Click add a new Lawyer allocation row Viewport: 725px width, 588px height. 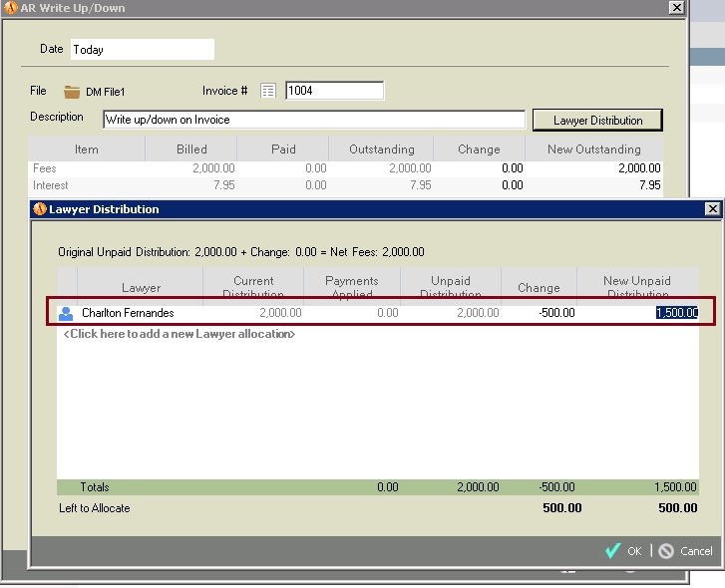click(x=179, y=334)
